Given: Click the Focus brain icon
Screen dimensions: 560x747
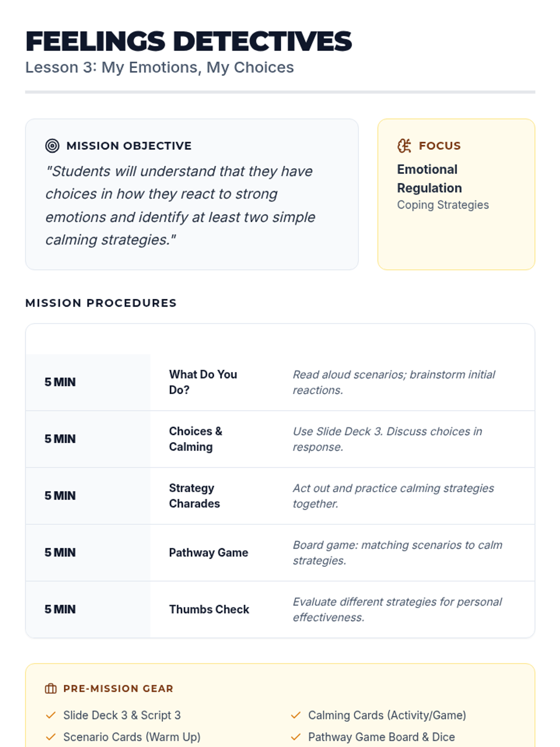Looking at the screenshot, I should (x=404, y=146).
